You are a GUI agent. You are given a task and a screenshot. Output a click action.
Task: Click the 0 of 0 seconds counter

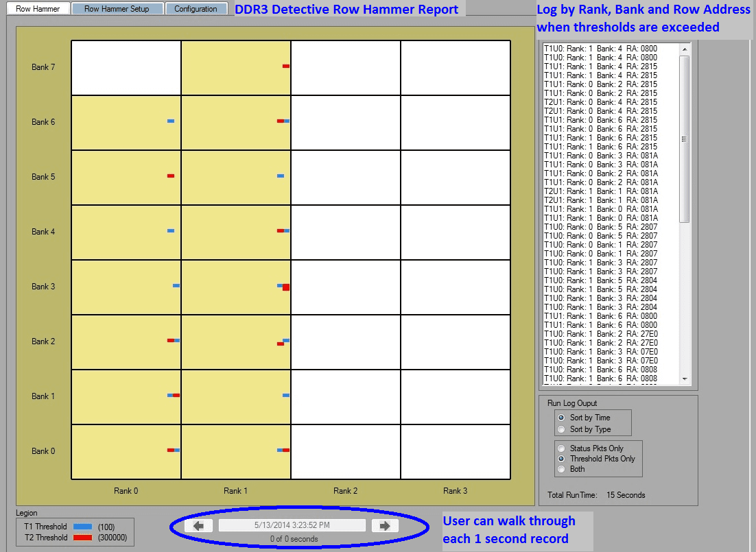294,539
